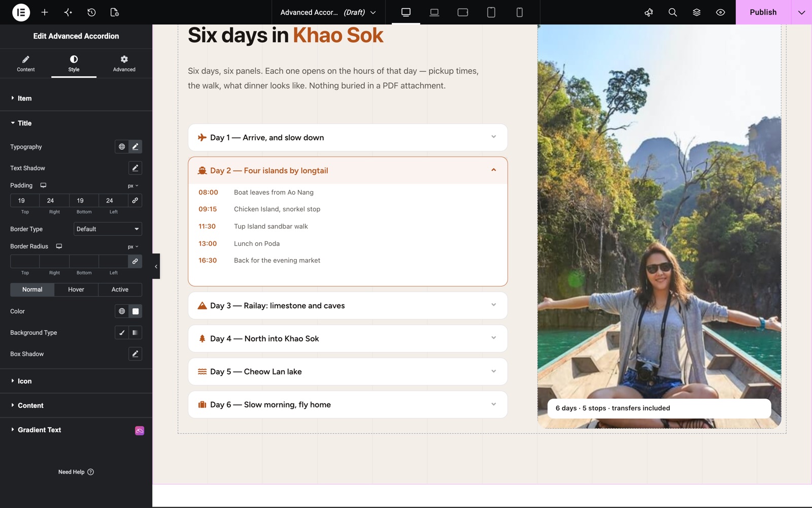
Task: Switch to Desktop device view
Action: pyautogui.click(x=406, y=12)
